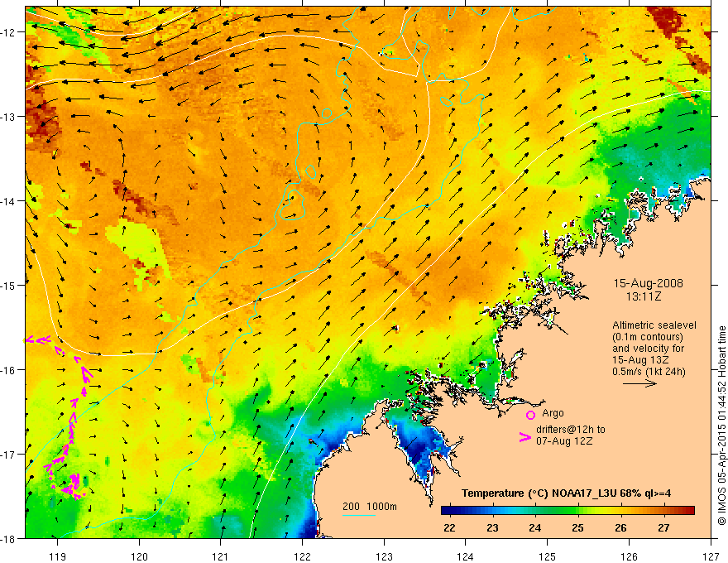Click the 123 longitude axis label

pyautogui.click(x=384, y=556)
